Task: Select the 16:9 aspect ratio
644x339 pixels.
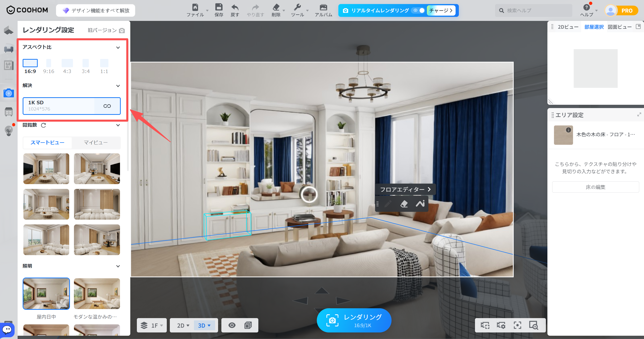Action: point(30,66)
